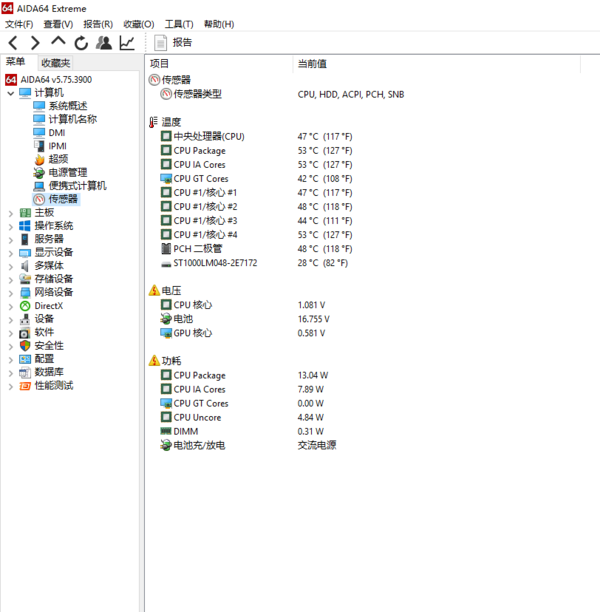The image size is (600, 612).
Task: Expand the 软件 tree node
Action: (11, 333)
